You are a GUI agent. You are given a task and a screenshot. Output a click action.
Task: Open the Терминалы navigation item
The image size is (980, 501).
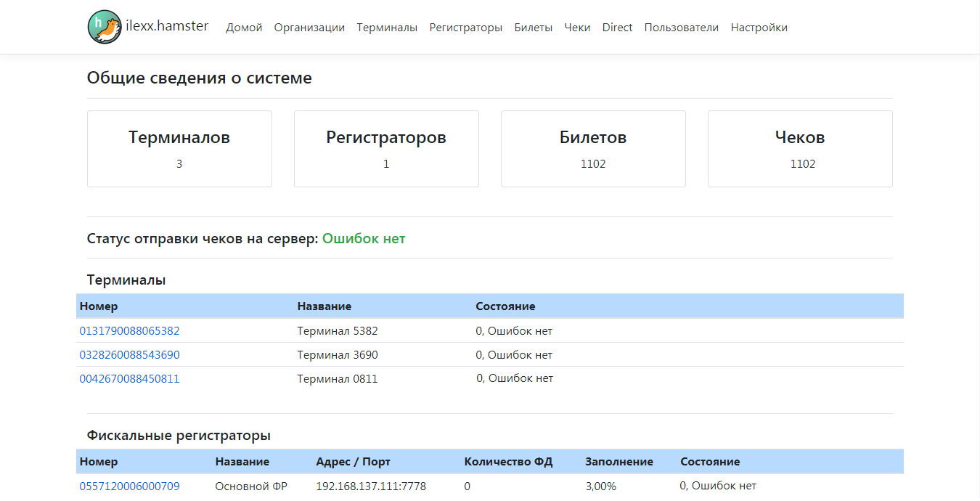pyautogui.click(x=387, y=28)
